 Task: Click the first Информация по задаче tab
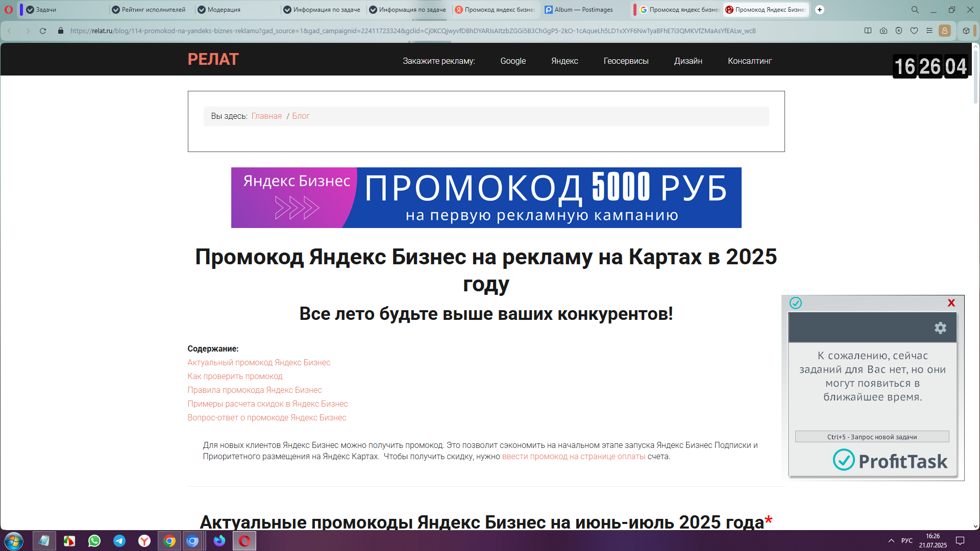[321, 10]
